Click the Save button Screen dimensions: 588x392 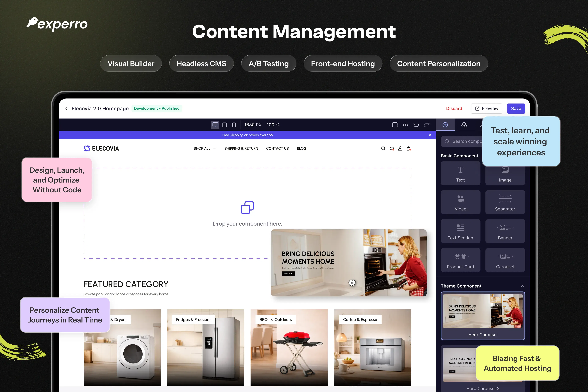[x=516, y=109]
